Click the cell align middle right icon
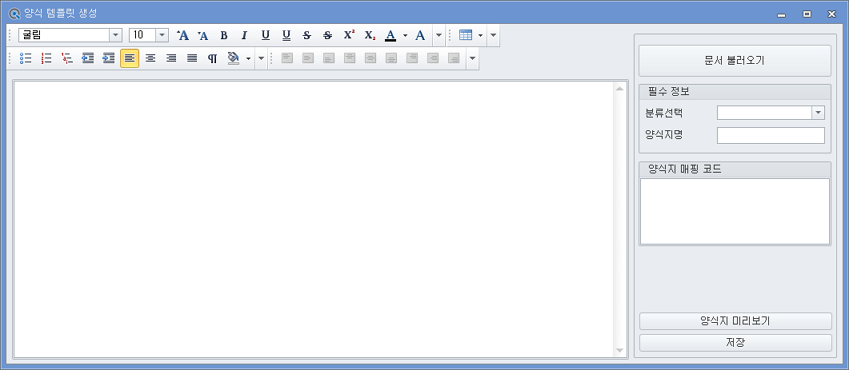 [x=433, y=58]
